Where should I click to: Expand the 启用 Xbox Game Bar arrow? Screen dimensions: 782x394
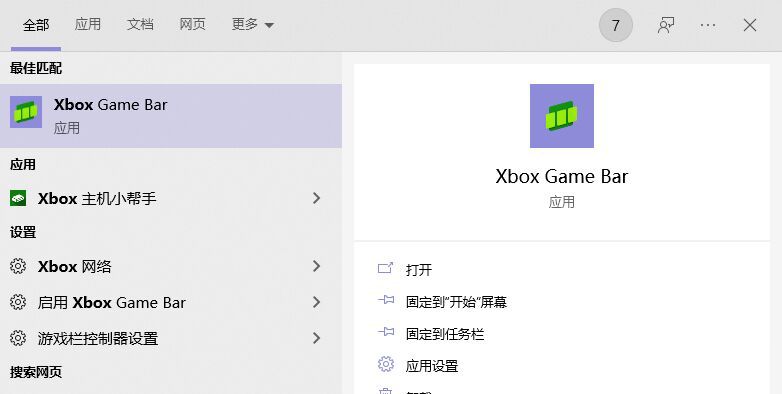click(x=316, y=302)
